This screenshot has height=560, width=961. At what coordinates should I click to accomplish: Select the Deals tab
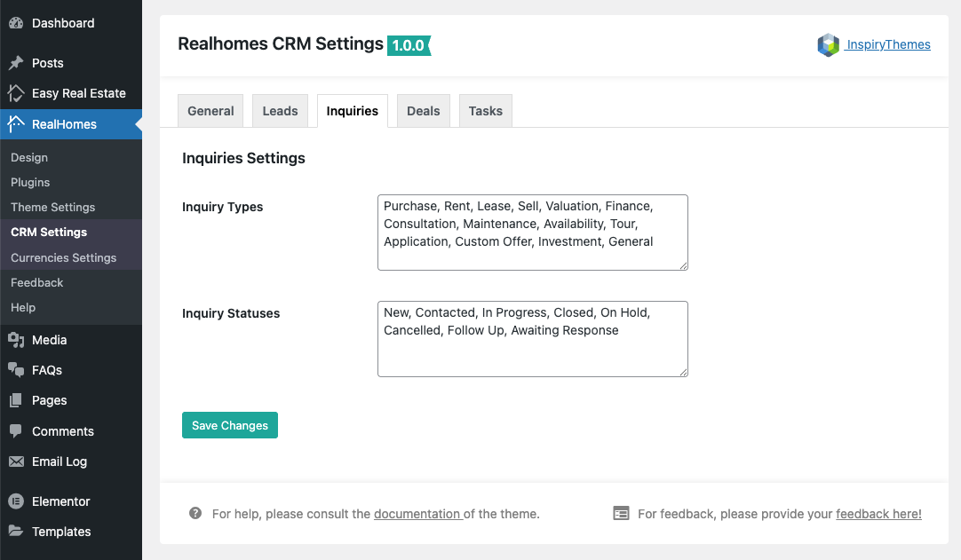pos(423,111)
